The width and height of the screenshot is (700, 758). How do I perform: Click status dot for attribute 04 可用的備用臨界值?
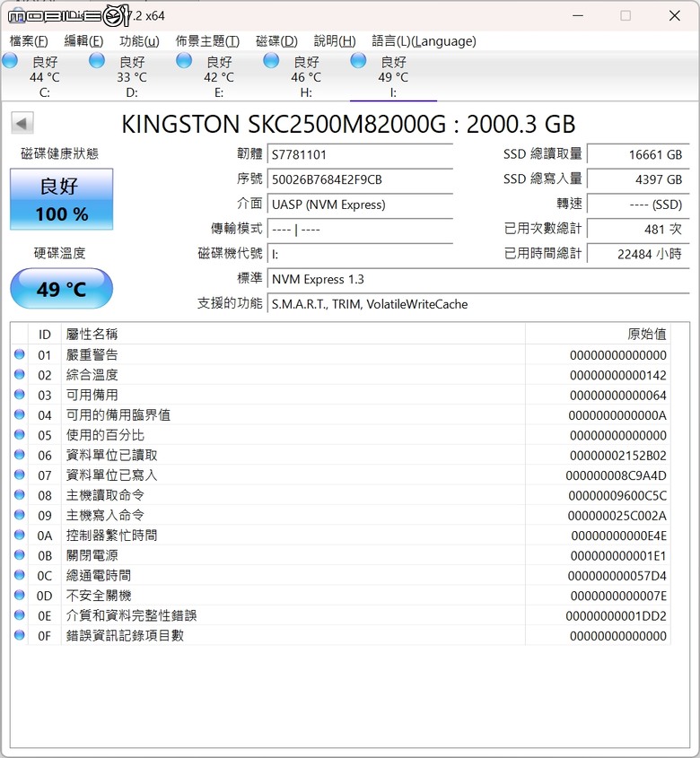(20, 414)
